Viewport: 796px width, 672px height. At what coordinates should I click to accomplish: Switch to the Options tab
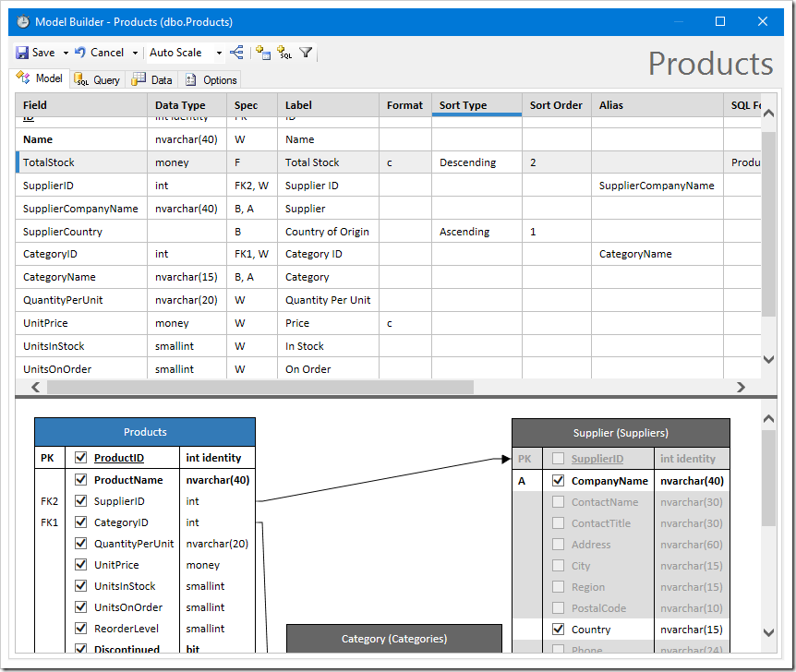coord(211,79)
